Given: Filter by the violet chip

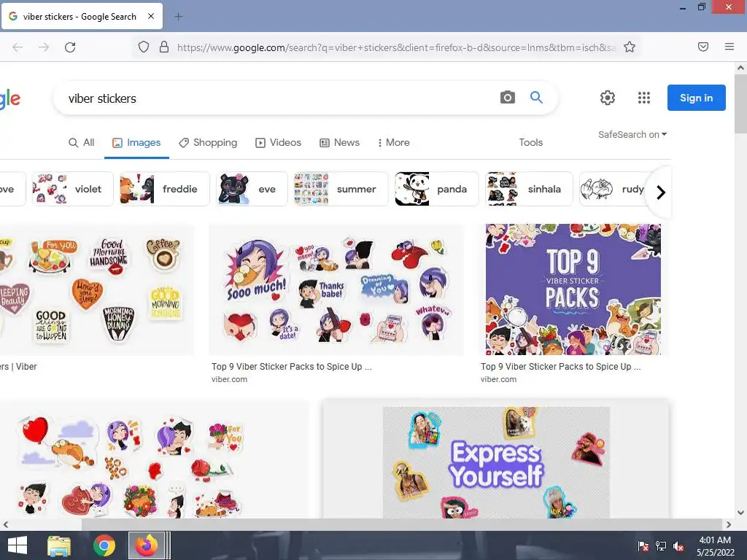Looking at the screenshot, I should (x=73, y=189).
